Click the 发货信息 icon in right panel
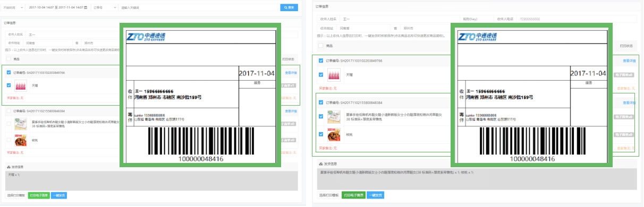The height and width of the screenshot is (207, 644). pyautogui.click(x=320, y=164)
